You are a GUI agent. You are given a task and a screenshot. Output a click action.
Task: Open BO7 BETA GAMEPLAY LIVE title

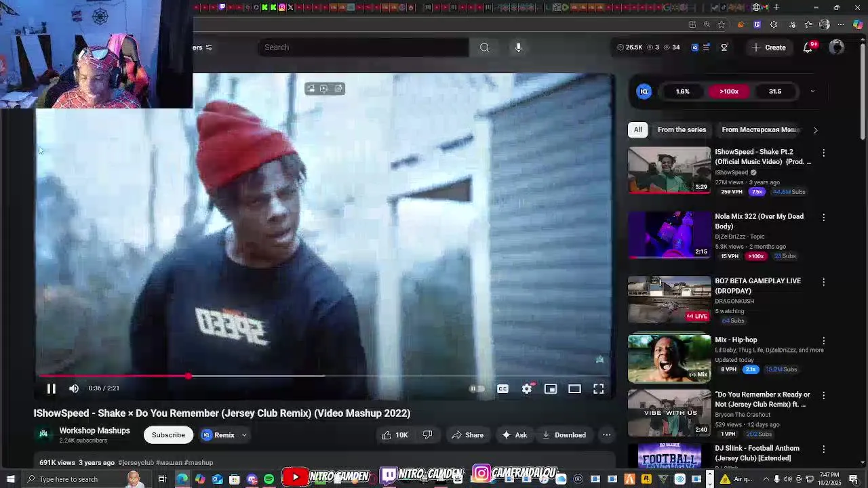click(x=757, y=285)
